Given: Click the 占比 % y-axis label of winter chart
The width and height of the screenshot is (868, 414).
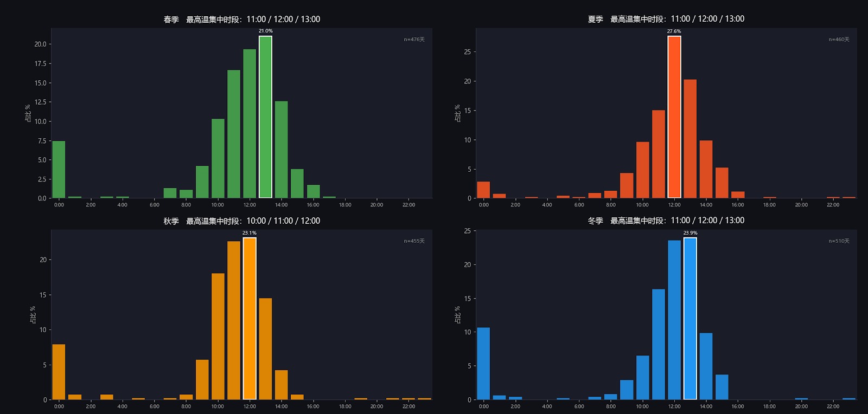Looking at the screenshot, I should [457, 315].
